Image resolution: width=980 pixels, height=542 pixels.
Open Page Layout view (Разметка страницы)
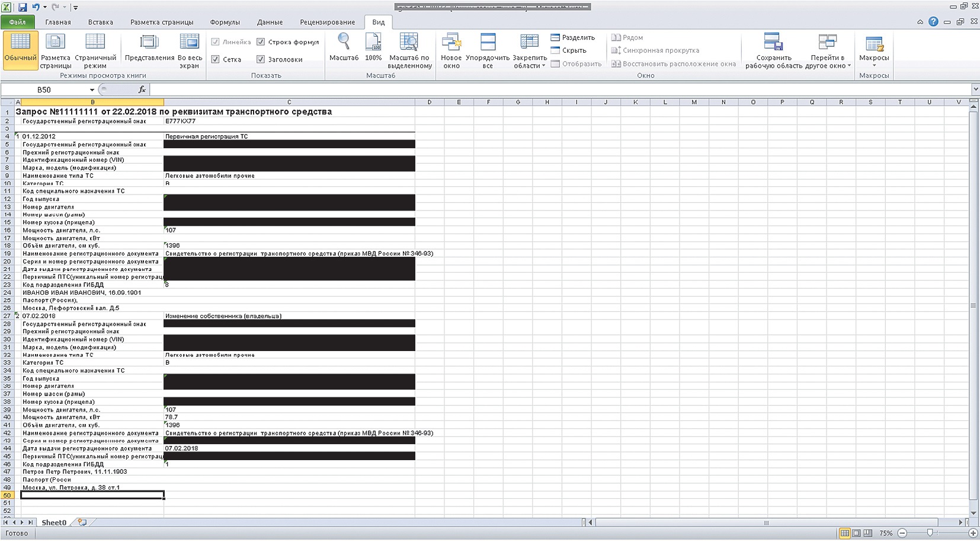[x=55, y=50]
